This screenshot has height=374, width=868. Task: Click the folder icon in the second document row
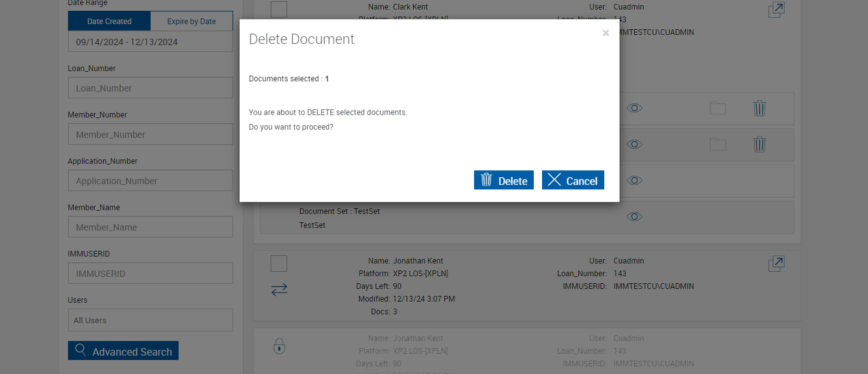point(718,144)
